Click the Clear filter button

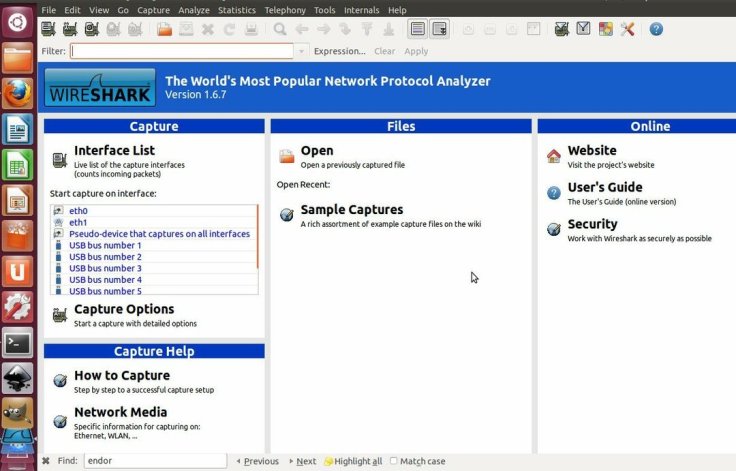point(384,51)
